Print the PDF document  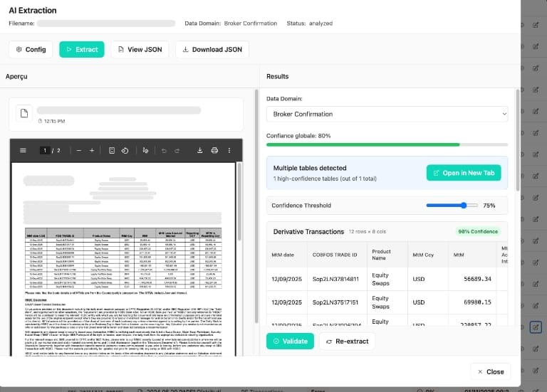click(214, 151)
